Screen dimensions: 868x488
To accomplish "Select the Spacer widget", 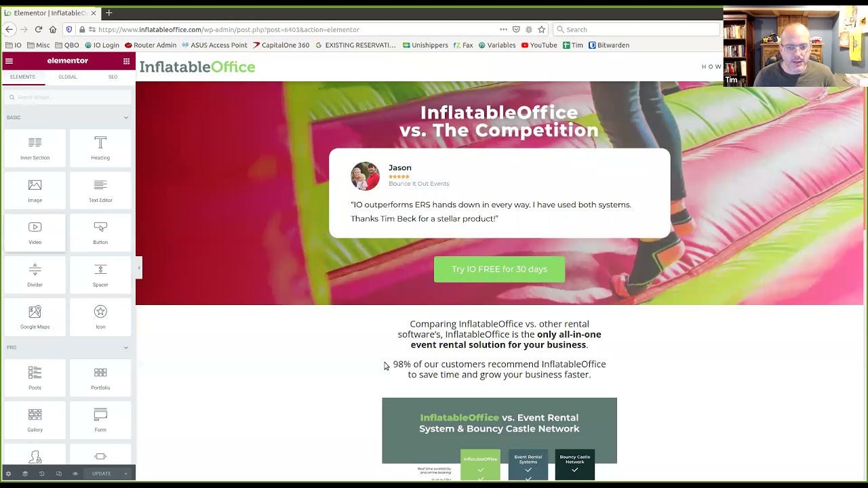I will point(100,275).
